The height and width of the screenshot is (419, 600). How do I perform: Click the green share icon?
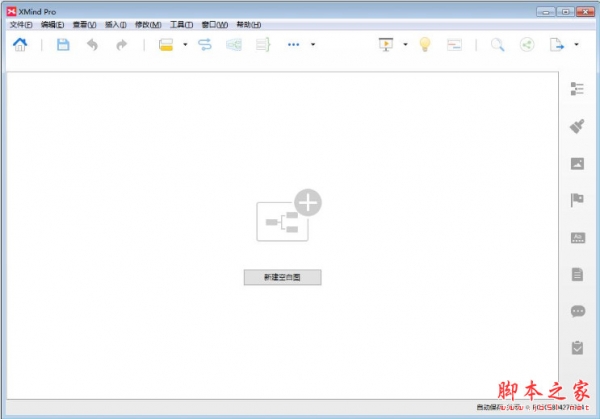tap(527, 45)
